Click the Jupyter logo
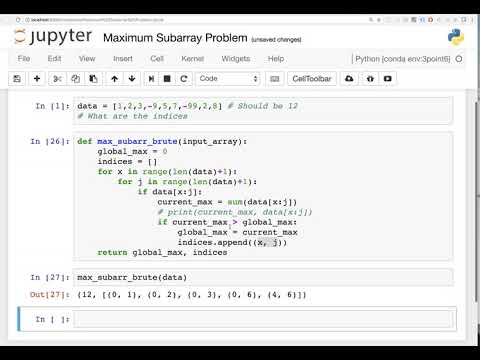The width and height of the screenshot is (480, 360). coord(53,36)
